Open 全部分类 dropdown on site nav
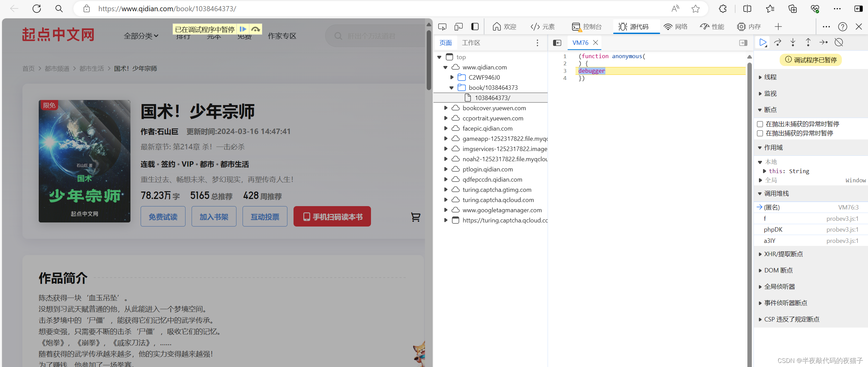The height and width of the screenshot is (367, 868). click(141, 36)
